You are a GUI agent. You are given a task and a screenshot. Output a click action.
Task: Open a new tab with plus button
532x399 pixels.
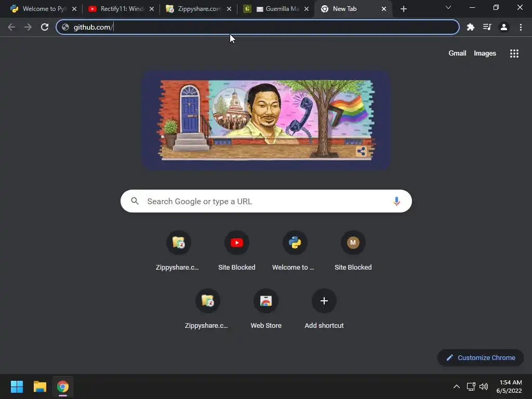pos(403,9)
